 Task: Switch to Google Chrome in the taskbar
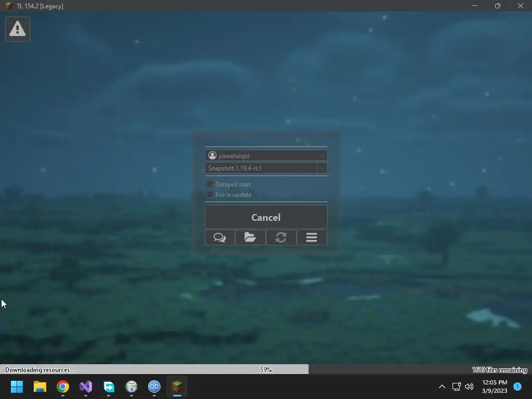(x=63, y=387)
